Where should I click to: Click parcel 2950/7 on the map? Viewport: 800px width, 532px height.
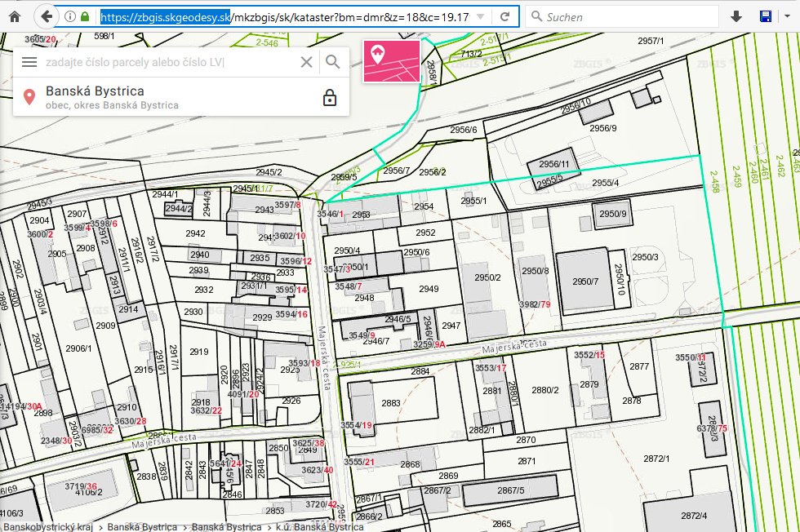(x=585, y=282)
